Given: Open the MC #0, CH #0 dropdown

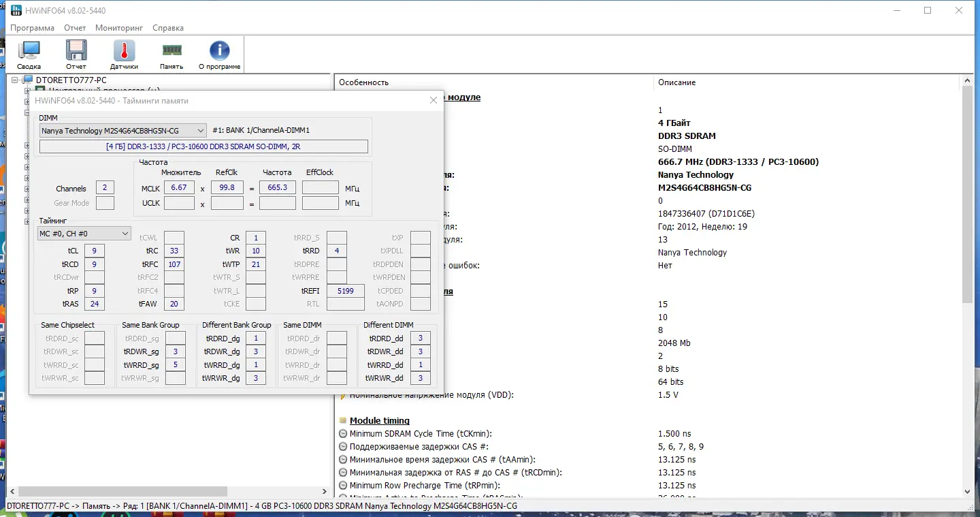Looking at the screenshot, I should pyautogui.click(x=84, y=234).
